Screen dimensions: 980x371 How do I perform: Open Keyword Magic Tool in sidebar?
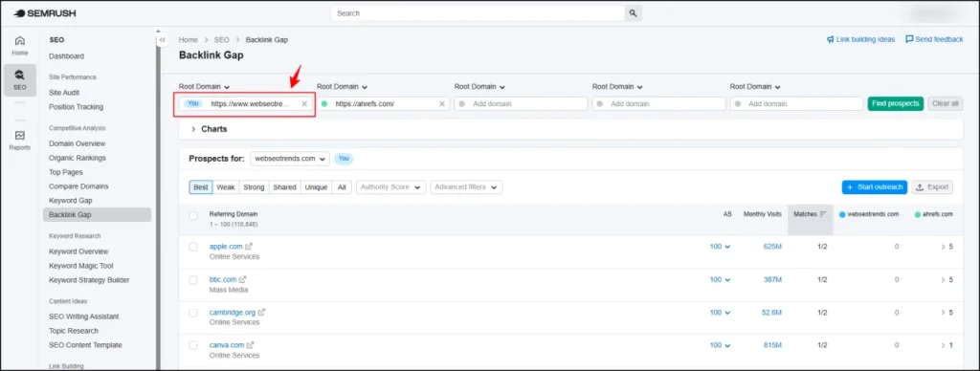81,266
